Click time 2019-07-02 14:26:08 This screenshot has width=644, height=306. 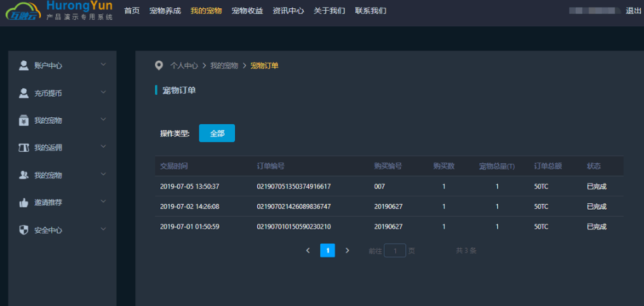(x=190, y=207)
